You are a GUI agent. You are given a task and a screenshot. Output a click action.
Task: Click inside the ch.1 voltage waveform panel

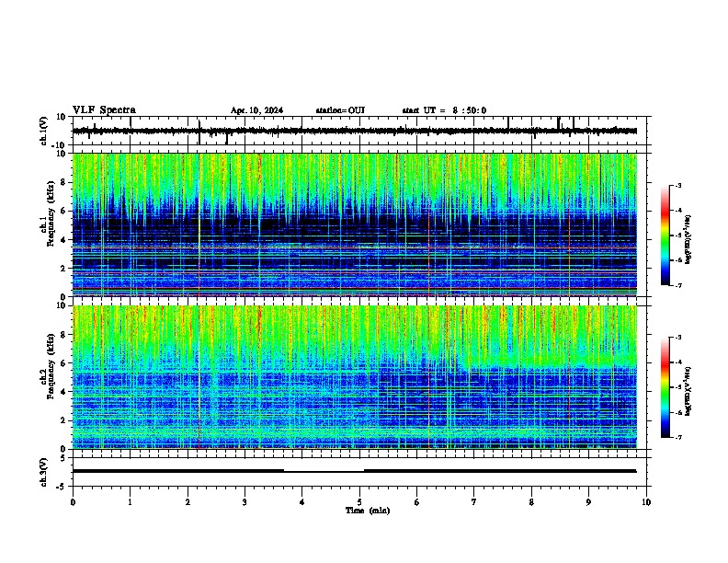click(359, 131)
